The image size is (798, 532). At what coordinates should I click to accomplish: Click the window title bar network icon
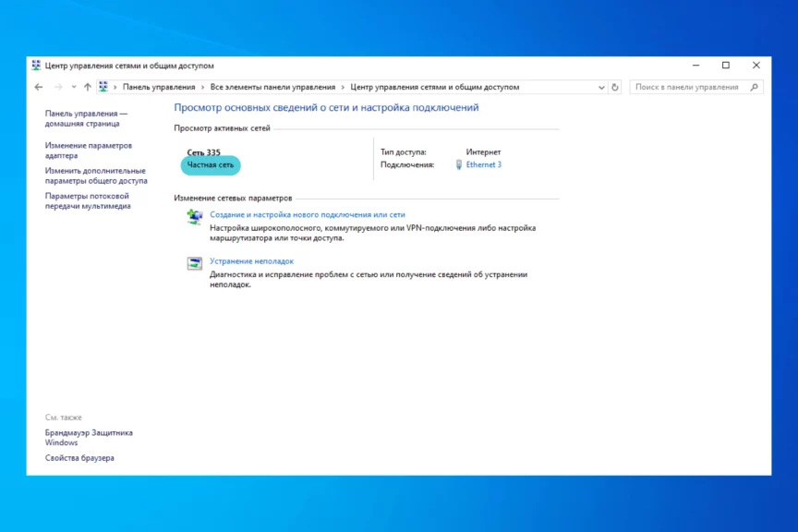click(x=36, y=66)
